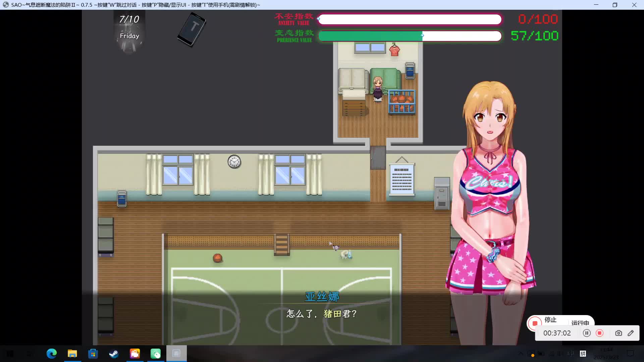Click the blue folding chair by the gym wall
This screenshot has height=362, width=644.
[122, 198]
